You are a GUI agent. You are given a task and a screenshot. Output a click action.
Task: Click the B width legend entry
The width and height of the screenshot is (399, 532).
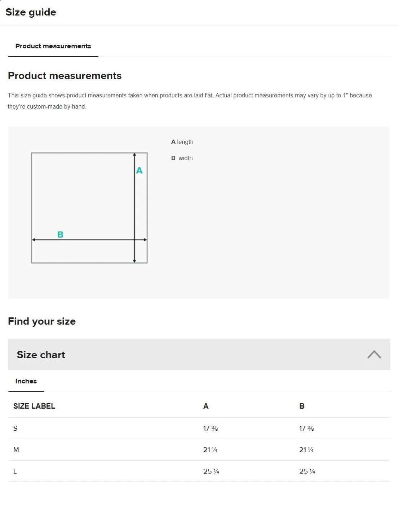click(182, 158)
